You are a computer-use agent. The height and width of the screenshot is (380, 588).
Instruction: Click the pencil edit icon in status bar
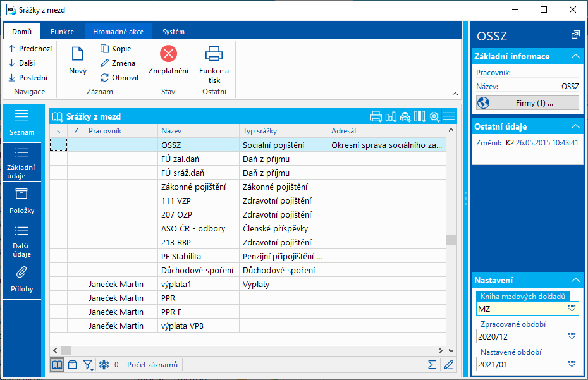click(x=448, y=365)
